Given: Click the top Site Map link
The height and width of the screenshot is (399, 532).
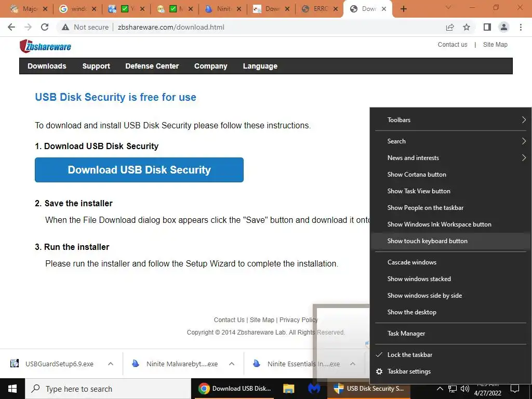Looking at the screenshot, I should point(495,45).
